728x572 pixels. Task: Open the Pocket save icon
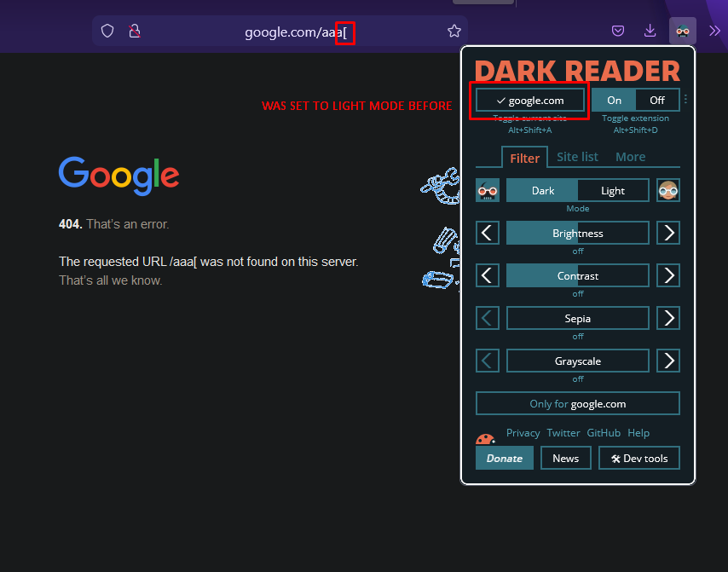pyautogui.click(x=617, y=31)
